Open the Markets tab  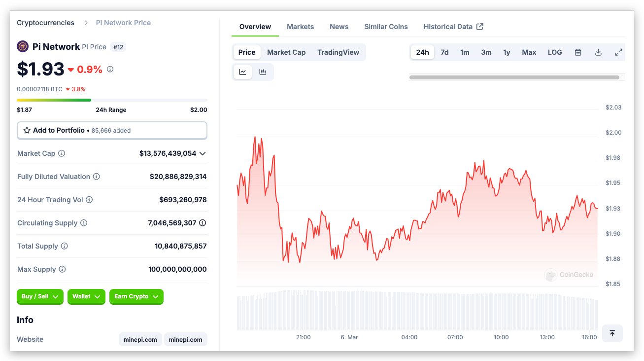coord(300,27)
